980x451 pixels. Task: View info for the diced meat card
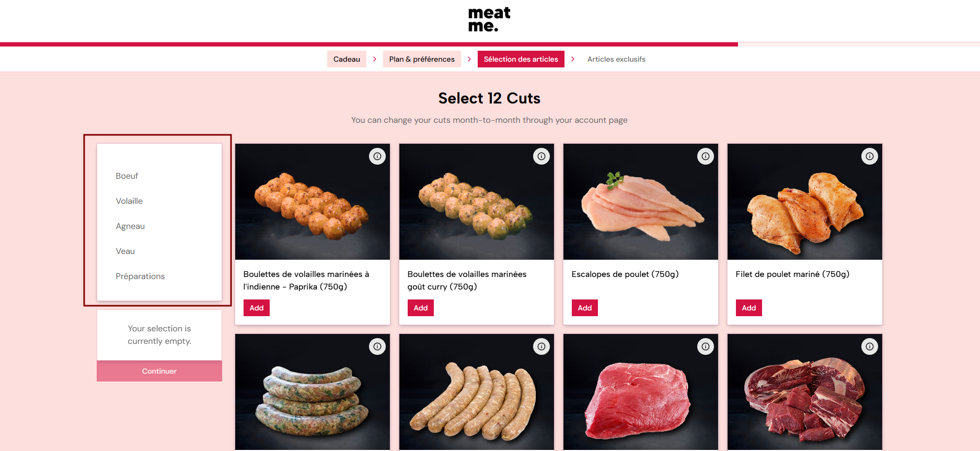pyautogui.click(x=870, y=346)
